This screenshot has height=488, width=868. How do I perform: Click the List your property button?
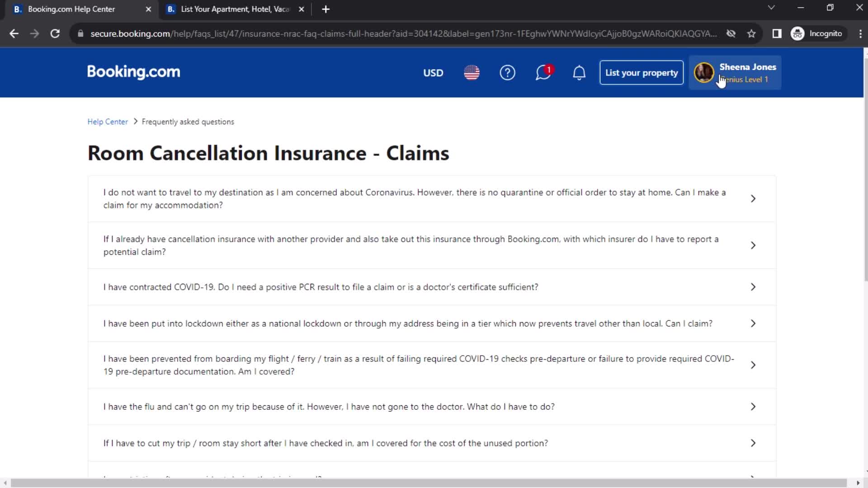641,73
